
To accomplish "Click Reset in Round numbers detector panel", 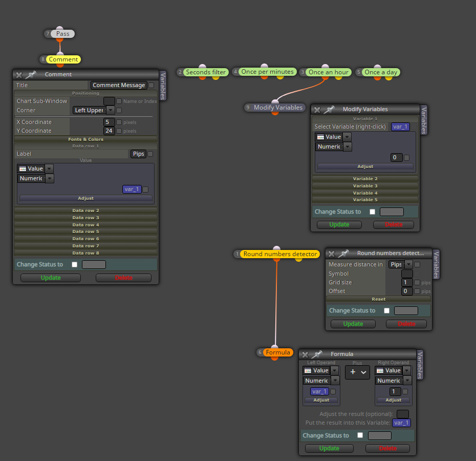I will coord(378,299).
